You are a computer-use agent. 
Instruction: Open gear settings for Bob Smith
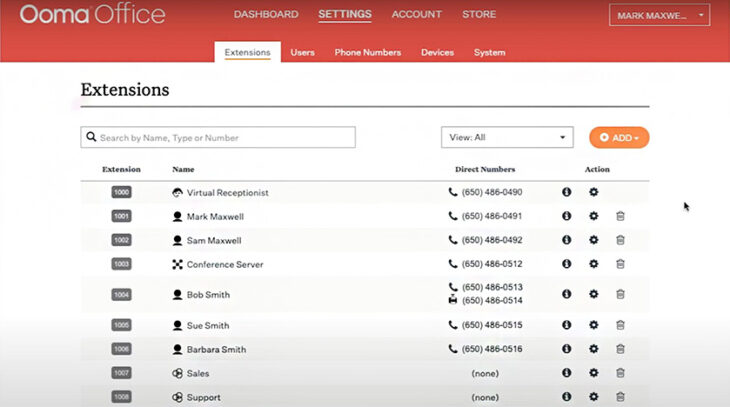tap(593, 294)
